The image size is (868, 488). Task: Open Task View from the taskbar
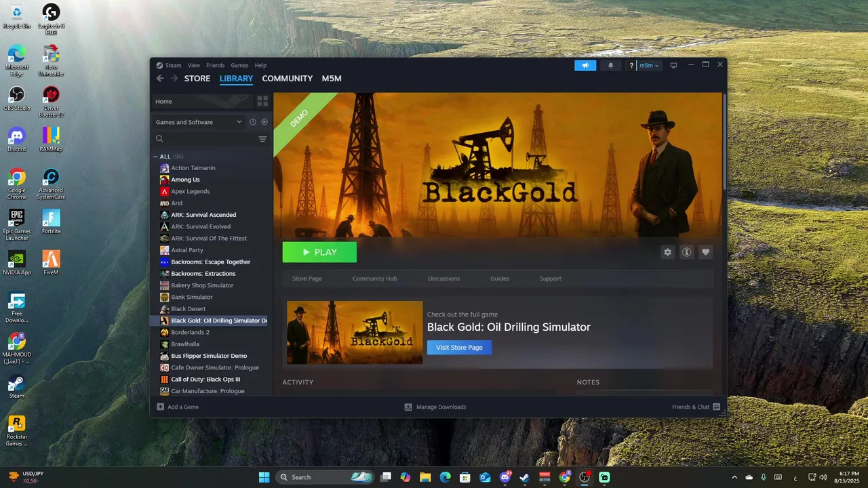tap(386, 477)
